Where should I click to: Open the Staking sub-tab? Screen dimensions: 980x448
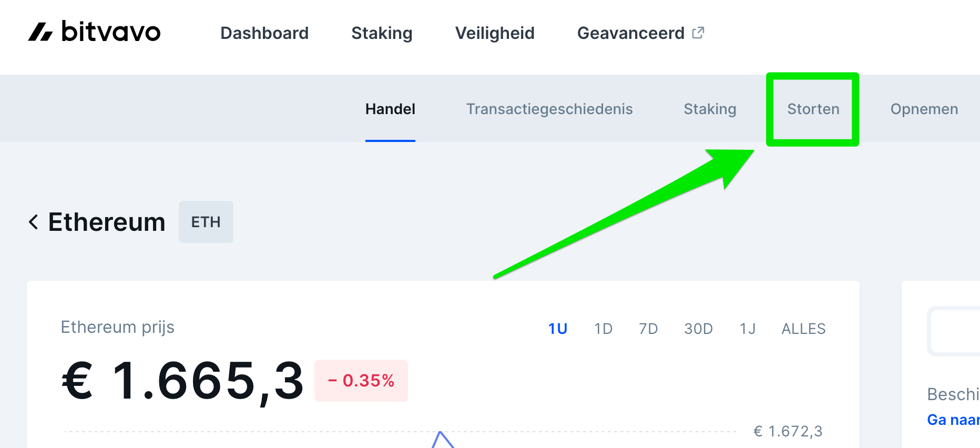710,109
